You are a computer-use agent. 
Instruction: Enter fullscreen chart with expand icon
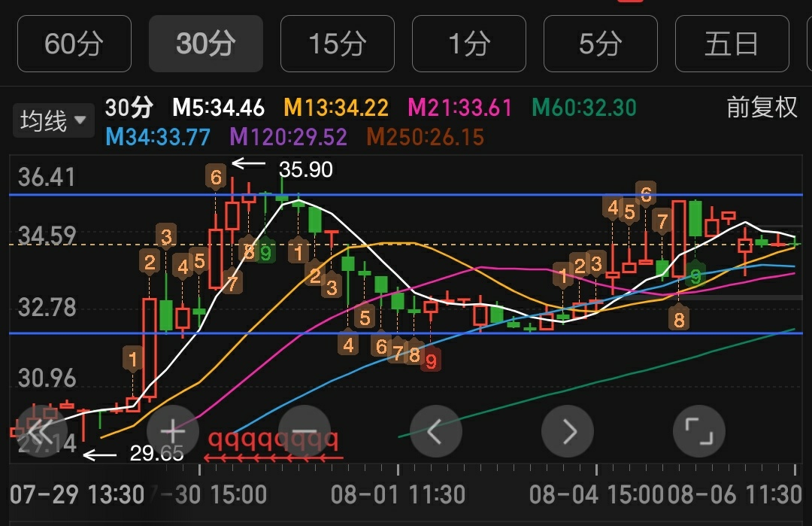click(x=698, y=431)
